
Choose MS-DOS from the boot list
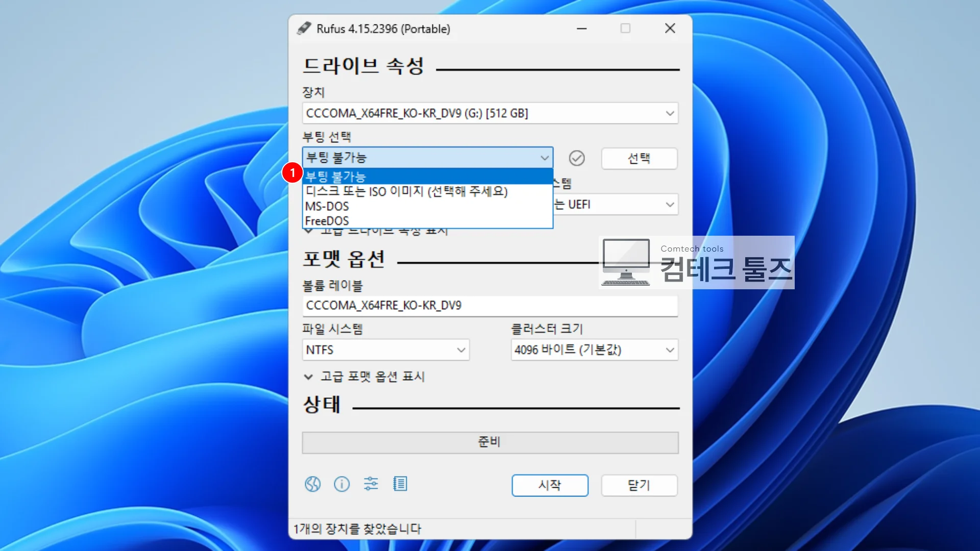point(428,206)
